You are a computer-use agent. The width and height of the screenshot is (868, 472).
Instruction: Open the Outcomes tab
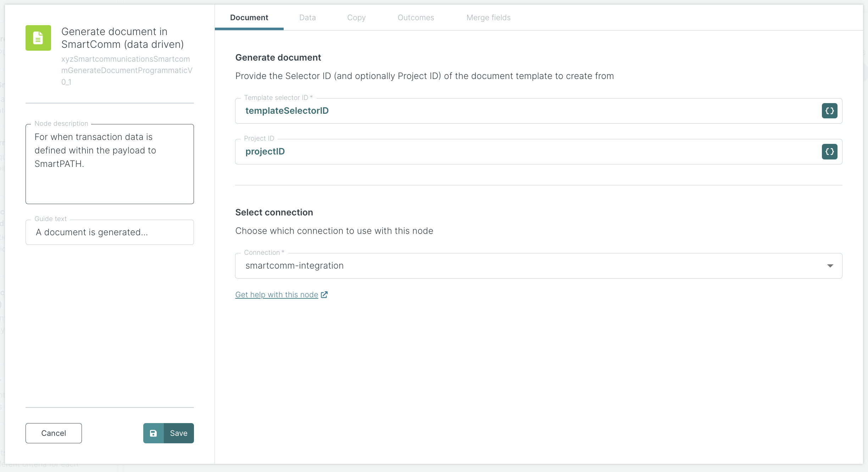(416, 17)
